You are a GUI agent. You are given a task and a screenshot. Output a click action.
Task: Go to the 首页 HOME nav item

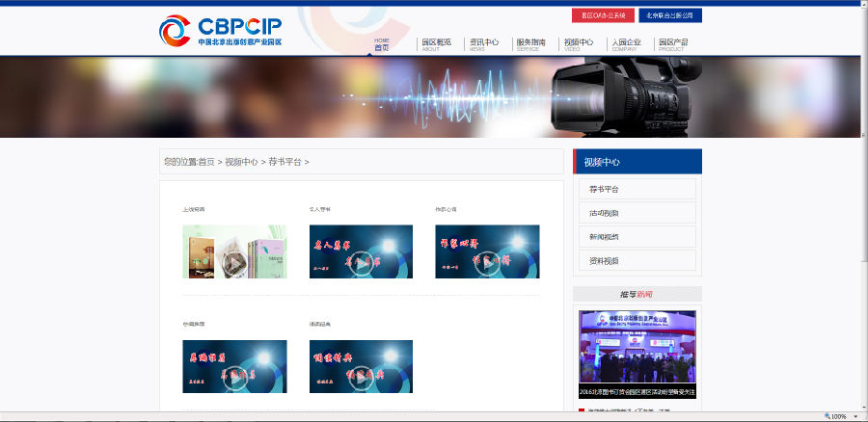(381, 44)
